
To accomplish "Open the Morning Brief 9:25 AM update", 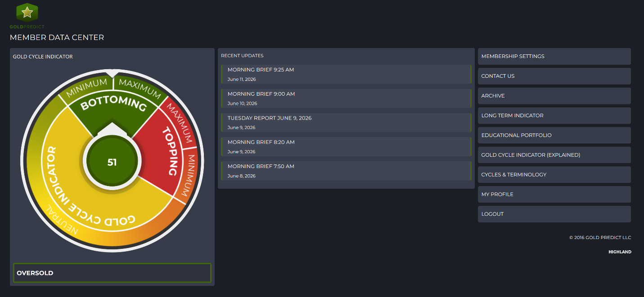I will (x=346, y=74).
